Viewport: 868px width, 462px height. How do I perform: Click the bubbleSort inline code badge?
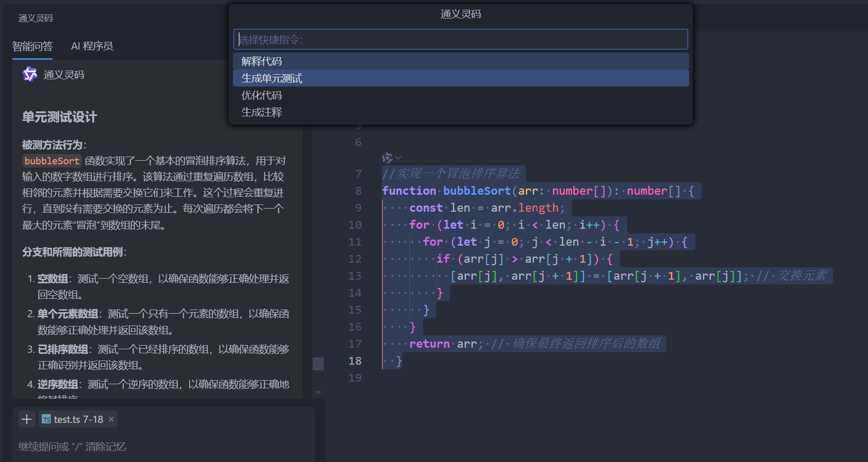[52, 161]
